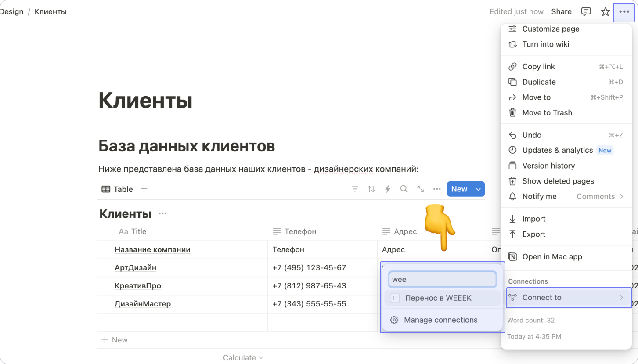Viewport: 638px width, 364px height.
Task: Open the Connect to submenu
Action: coord(569,297)
